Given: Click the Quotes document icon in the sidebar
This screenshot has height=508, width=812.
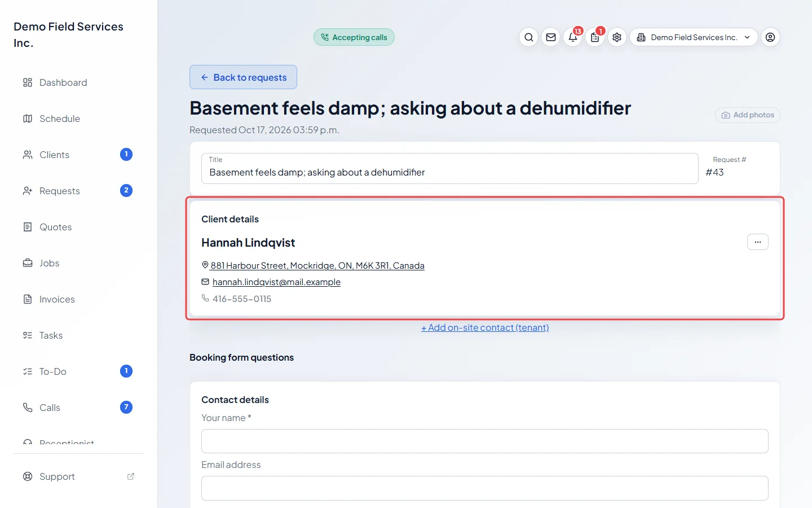Looking at the screenshot, I should [x=28, y=227].
